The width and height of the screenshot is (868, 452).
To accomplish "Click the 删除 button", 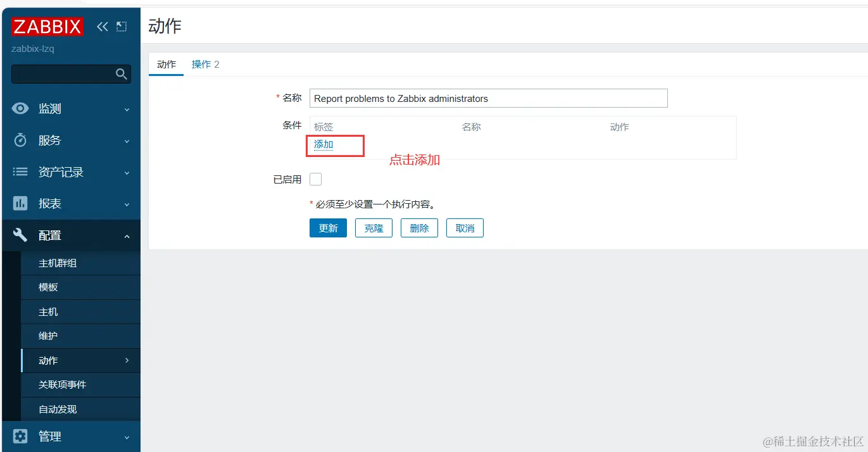I will pos(419,228).
